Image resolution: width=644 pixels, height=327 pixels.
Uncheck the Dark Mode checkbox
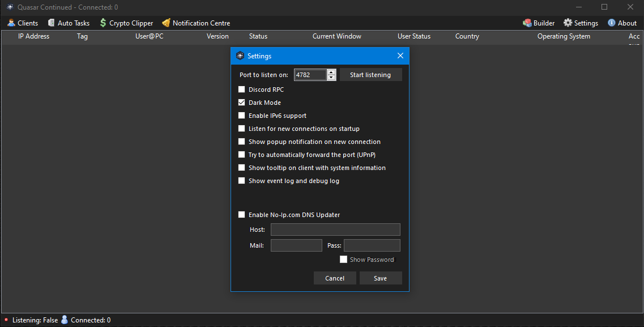(x=241, y=102)
